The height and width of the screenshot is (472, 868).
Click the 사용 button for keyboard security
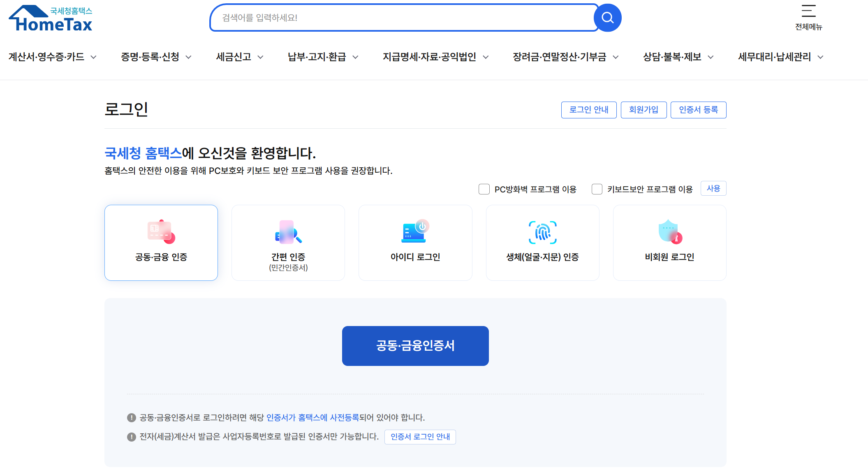pos(713,188)
